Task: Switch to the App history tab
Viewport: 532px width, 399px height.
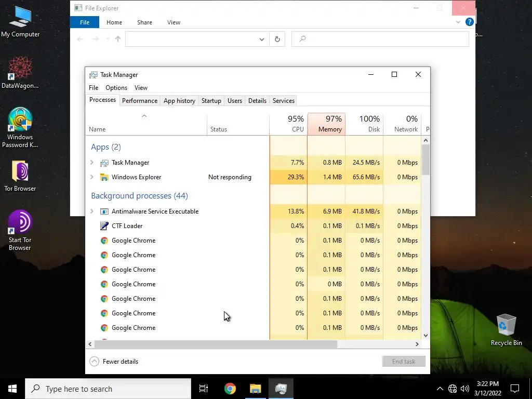Action: tap(179, 101)
